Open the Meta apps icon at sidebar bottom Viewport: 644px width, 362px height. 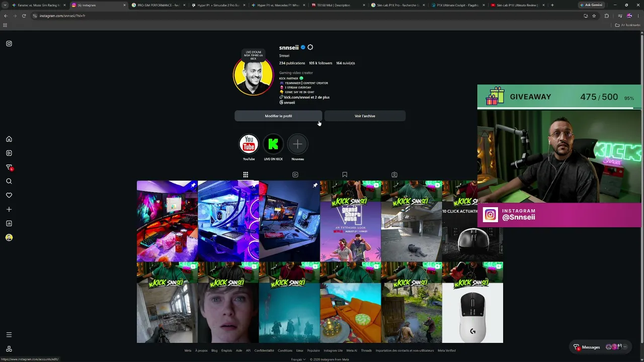click(x=9, y=349)
